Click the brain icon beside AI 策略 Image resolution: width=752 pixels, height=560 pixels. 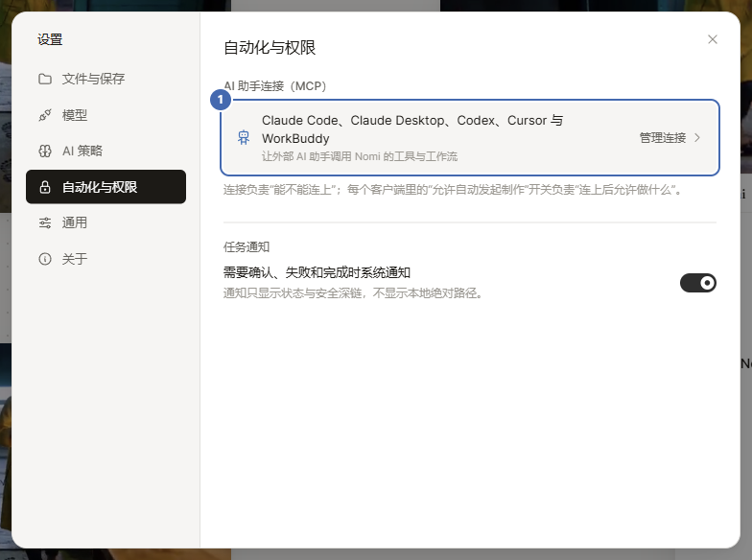pos(45,152)
